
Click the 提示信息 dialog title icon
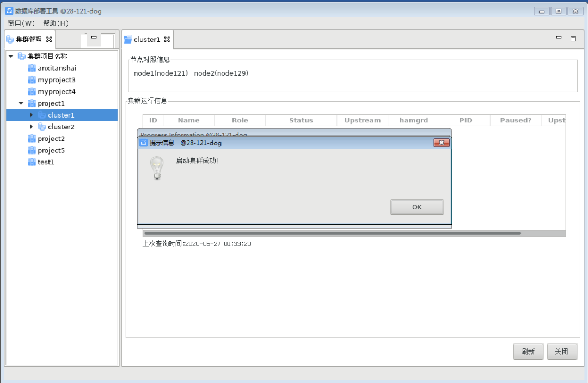click(144, 143)
